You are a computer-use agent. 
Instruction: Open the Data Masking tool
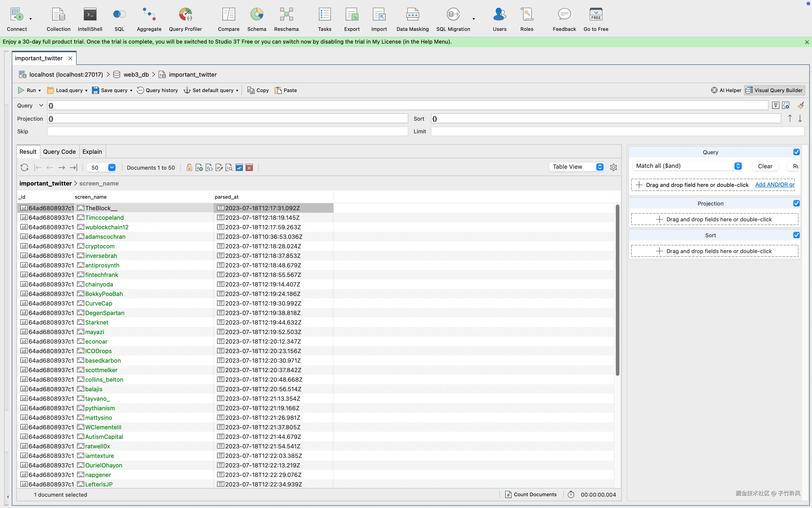point(412,20)
